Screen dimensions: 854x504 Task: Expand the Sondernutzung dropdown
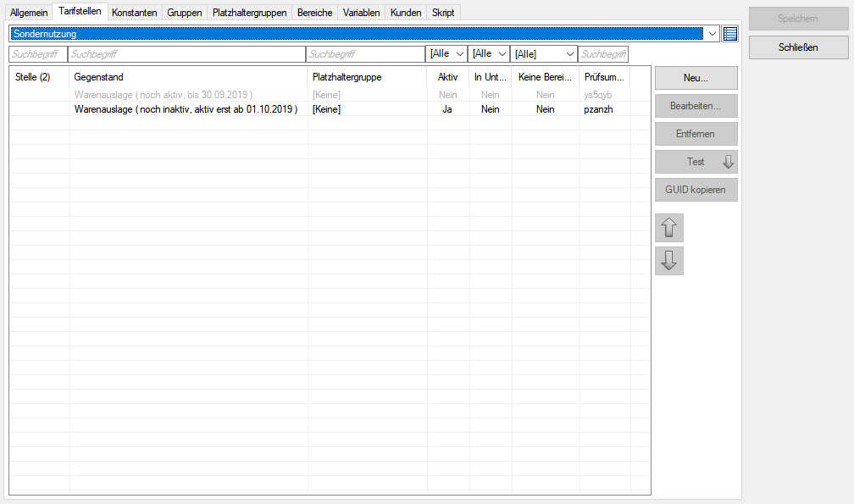coord(712,34)
